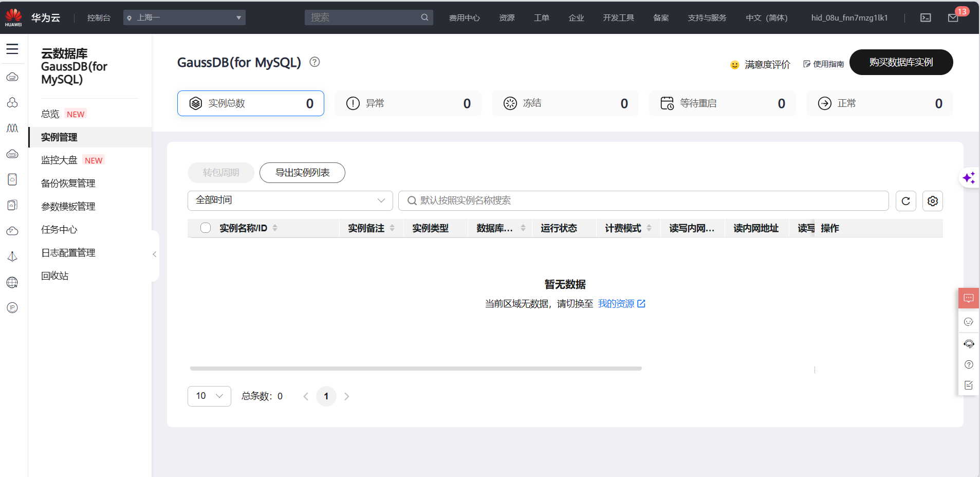Screen dimensions: 980x477
Task: Open the note-with-pencil icon on right panel
Action: [x=969, y=385]
